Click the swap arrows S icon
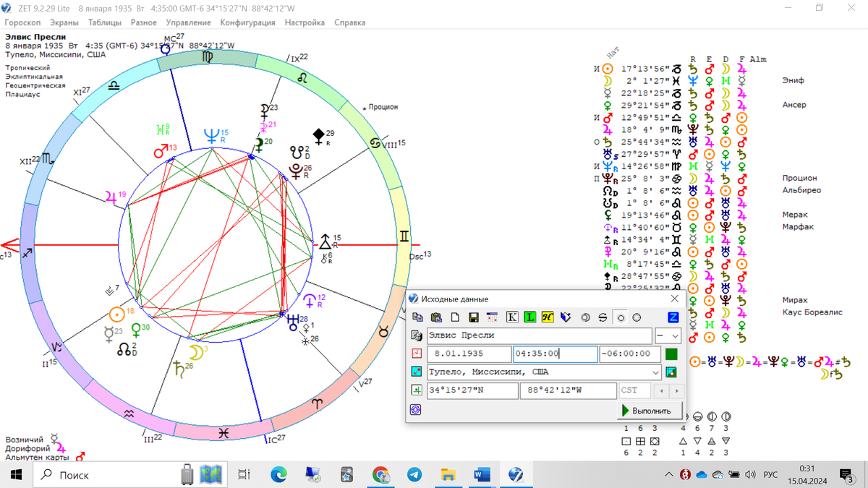This screenshot has width=868, height=488. pyautogui.click(x=602, y=317)
